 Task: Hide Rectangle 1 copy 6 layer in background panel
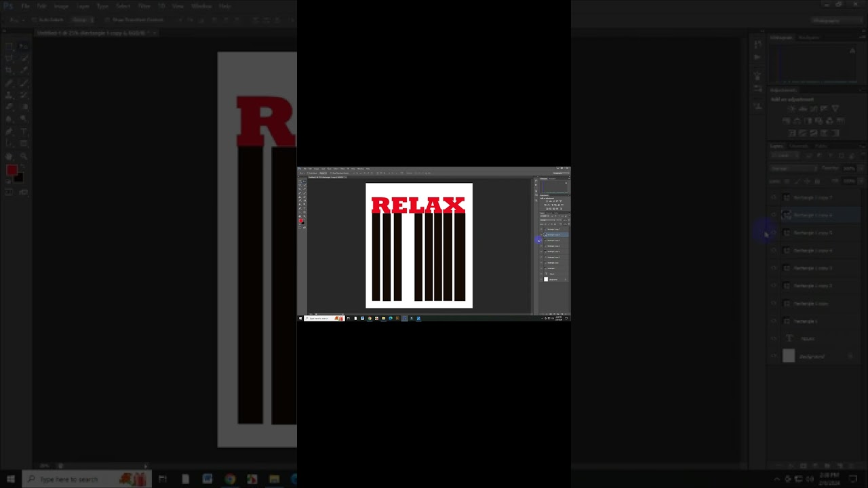[x=774, y=215]
